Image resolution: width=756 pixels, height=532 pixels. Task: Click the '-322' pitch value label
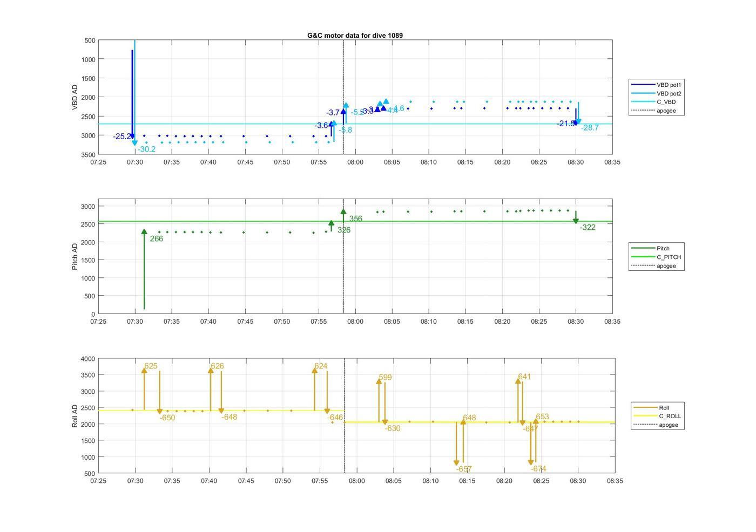588,227
